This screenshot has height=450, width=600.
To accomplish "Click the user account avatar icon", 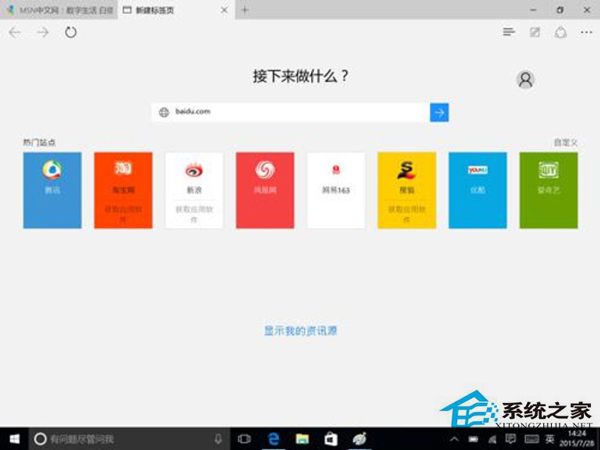I will [525, 80].
